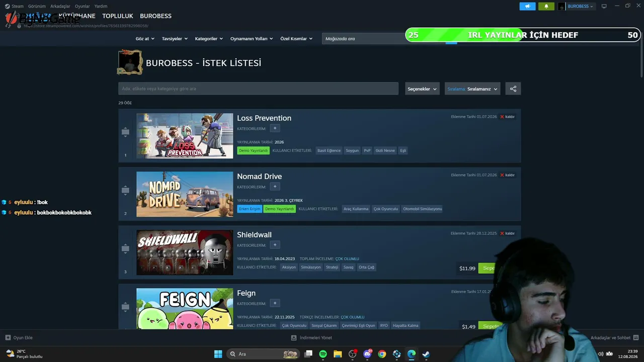Image resolution: width=644 pixels, height=362 pixels.
Task: Remove Loss Prevention from the wishlist
Action: [507, 117]
